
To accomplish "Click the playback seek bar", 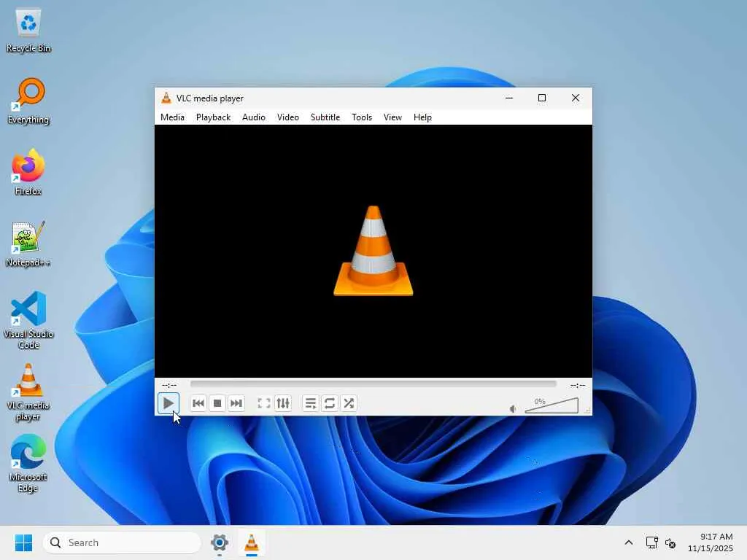I will pos(373,384).
